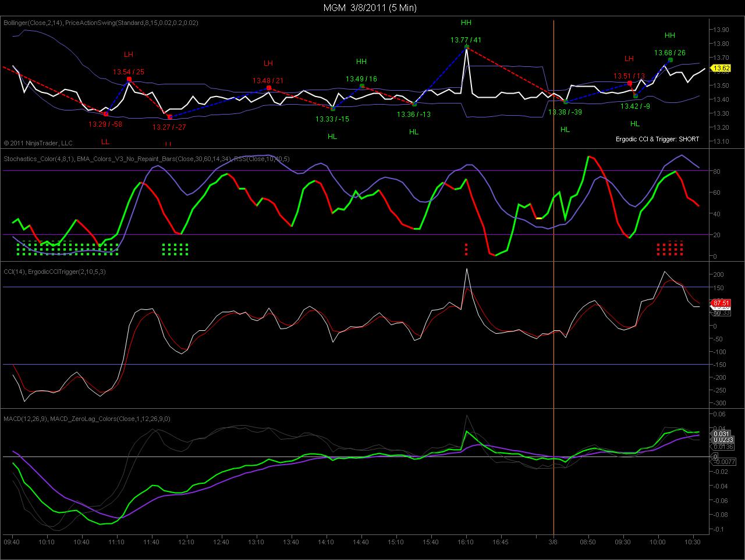Click the 0.031 MACD value tag

(722, 434)
